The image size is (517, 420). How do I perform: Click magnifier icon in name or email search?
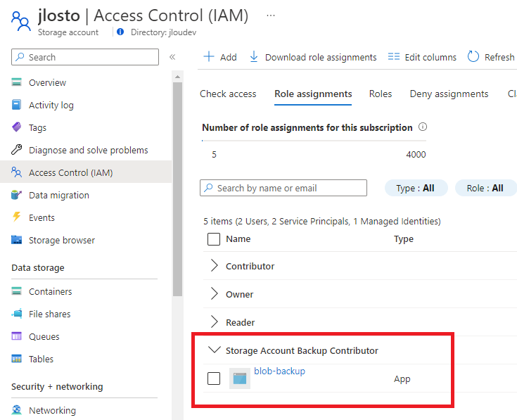[208, 188]
